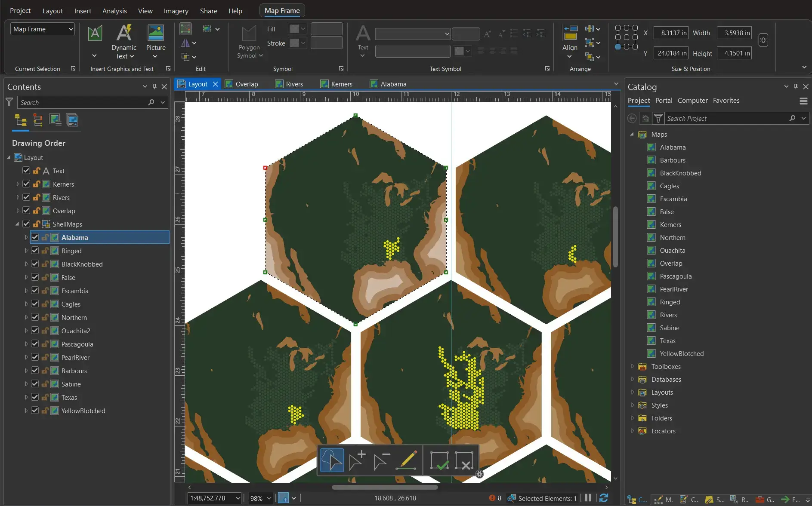Uncheck visibility of the Ringed layer
This screenshot has height=506, width=812.
[35, 250]
